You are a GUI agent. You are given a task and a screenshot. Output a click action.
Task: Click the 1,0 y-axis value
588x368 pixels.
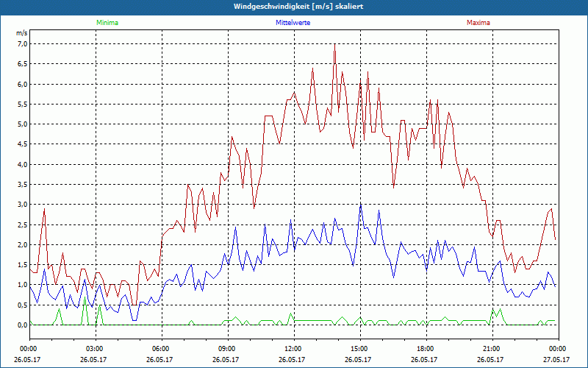(x=23, y=285)
